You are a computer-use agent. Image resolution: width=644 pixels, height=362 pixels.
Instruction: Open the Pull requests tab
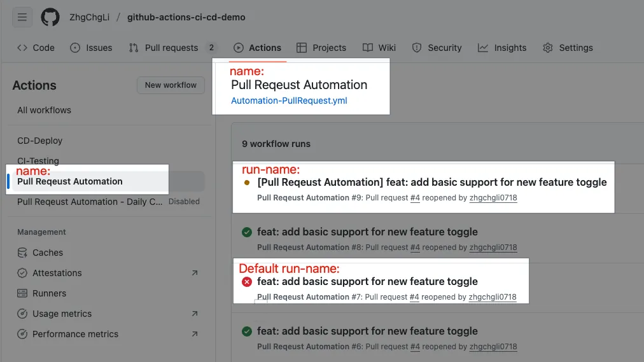pyautogui.click(x=171, y=48)
